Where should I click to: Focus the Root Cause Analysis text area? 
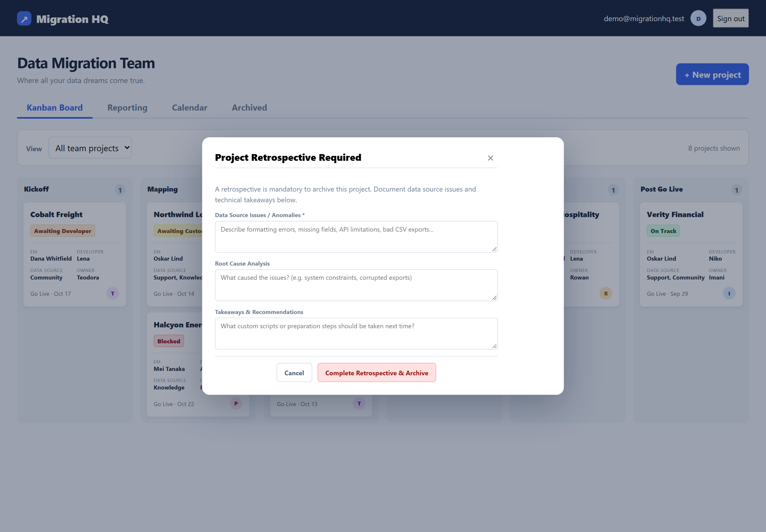click(356, 285)
